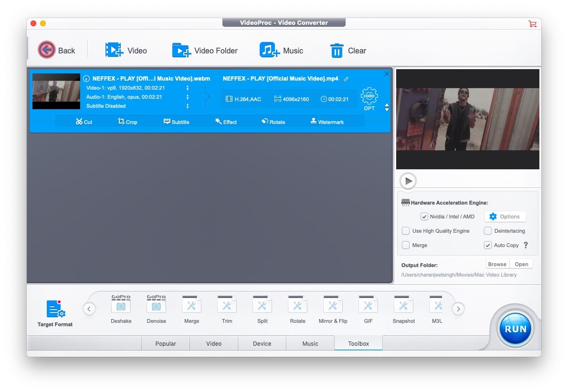Show source info icon beside NEFFEX webm
This screenshot has height=392, width=568.
[86, 79]
